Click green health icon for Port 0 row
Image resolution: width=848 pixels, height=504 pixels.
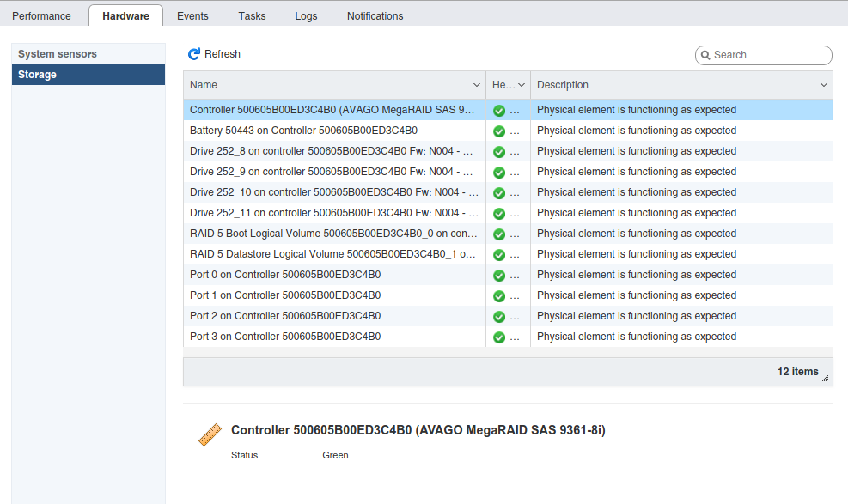pyautogui.click(x=499, y=276)
